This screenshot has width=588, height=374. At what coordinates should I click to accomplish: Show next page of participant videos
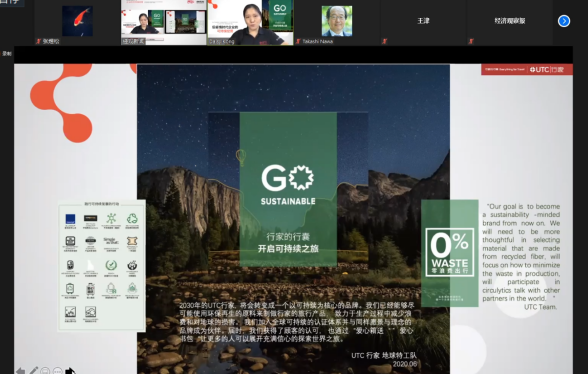pyautogui.click(x=564, y=21)
